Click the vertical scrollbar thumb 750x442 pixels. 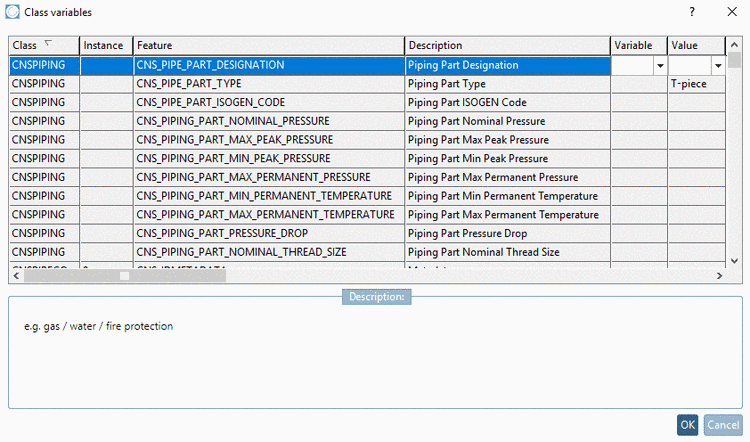(734, 59)
